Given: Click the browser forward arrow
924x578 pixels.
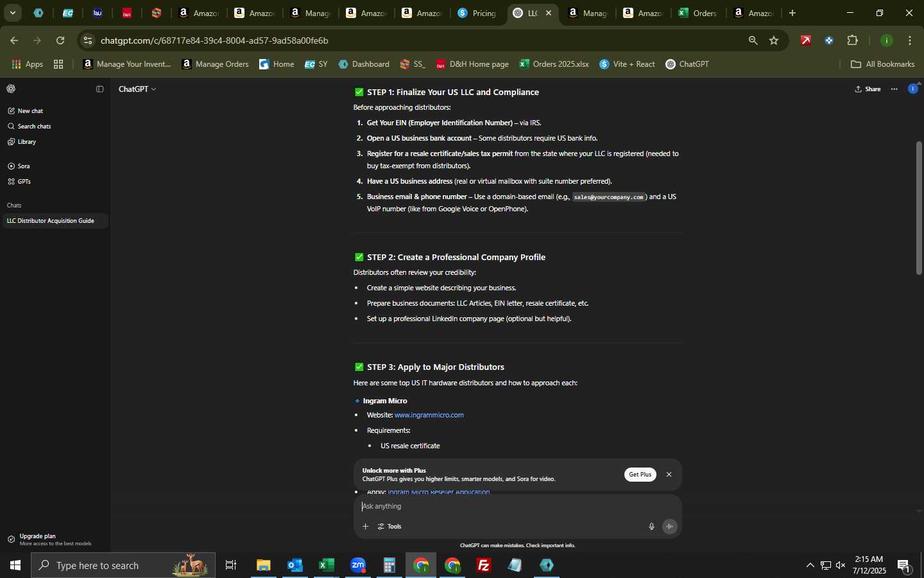Looking at the screenshot, I should (x=37, y=40).
